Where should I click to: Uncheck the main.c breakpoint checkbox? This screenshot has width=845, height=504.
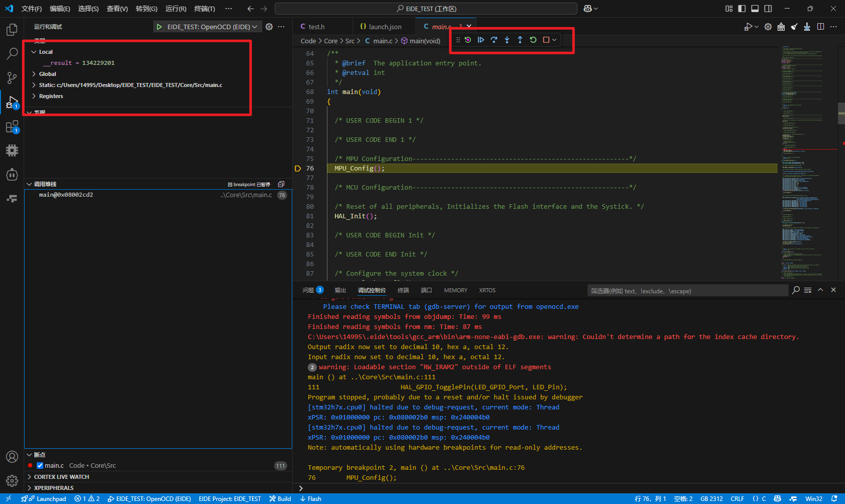40,466
